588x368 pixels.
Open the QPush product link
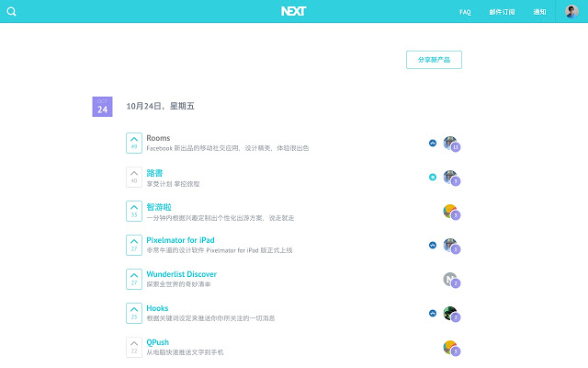pos(157,342)
